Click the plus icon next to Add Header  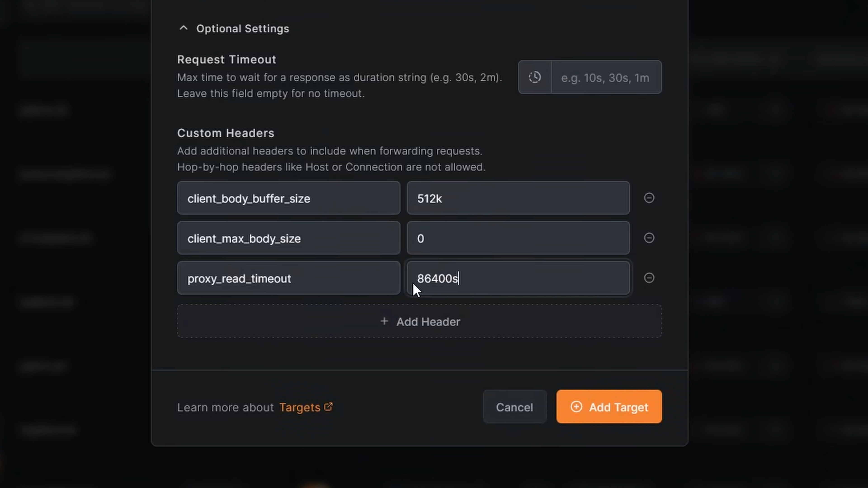(x=384, y=321)
